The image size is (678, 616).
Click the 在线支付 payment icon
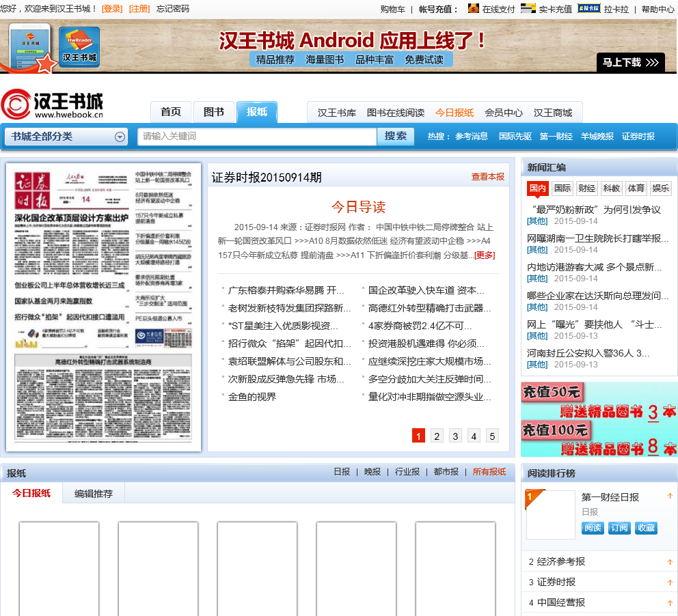474,8
